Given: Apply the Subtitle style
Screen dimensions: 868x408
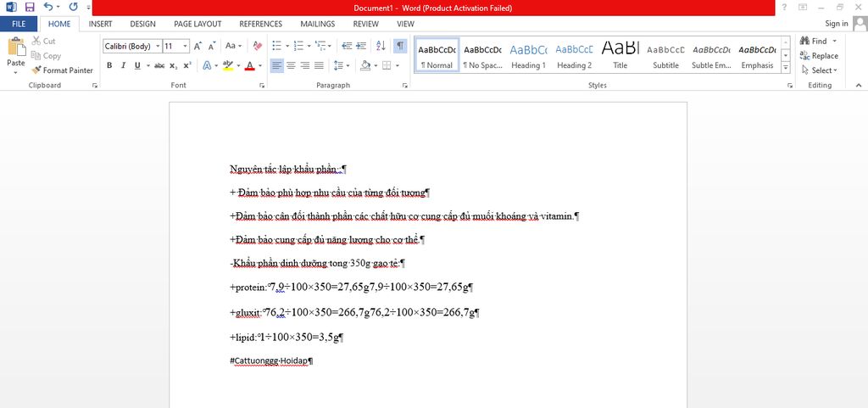Looking at the screenshot, I should coord(665,55).
